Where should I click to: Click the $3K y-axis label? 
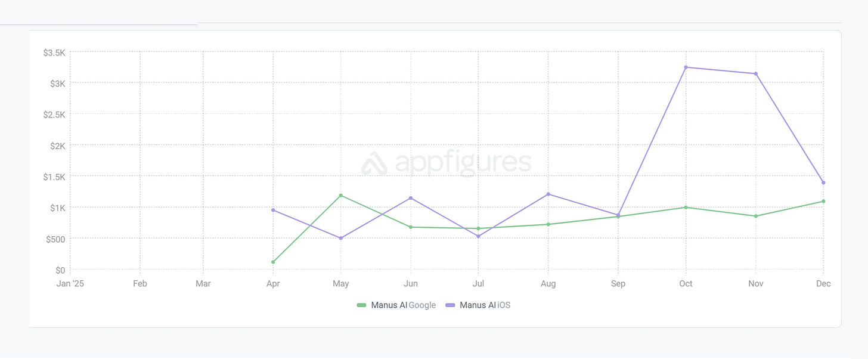pyautogui.click(x=58, y=83)
